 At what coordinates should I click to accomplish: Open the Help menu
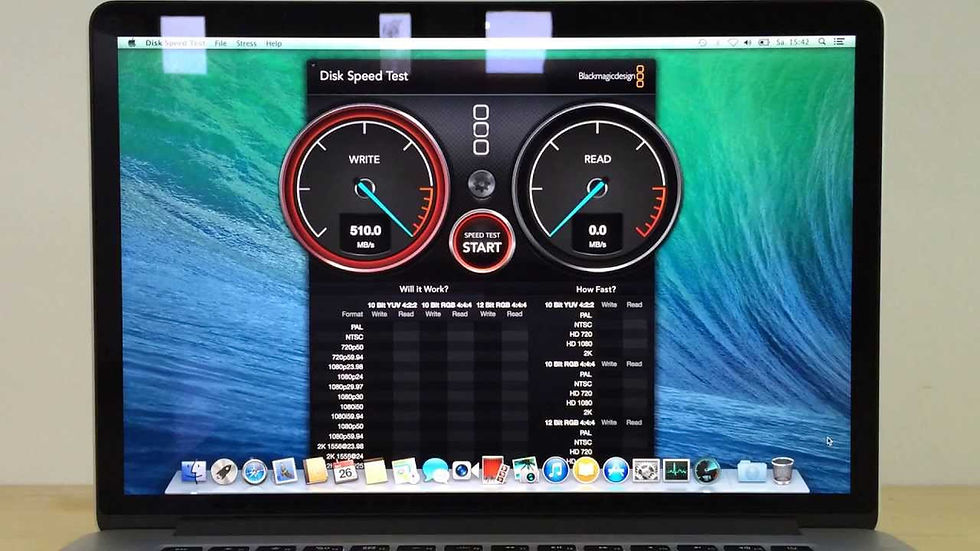click(x=274, y=44)
